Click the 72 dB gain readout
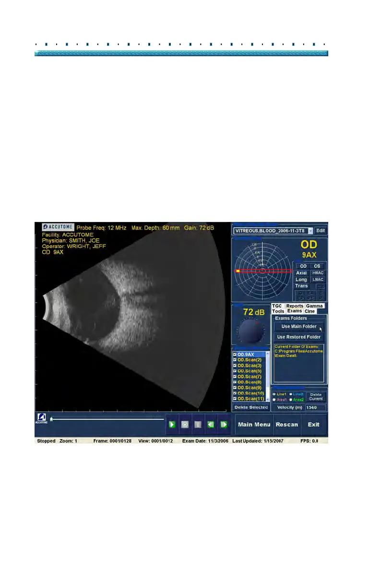380x588 pixels. [x=253, y=312]
